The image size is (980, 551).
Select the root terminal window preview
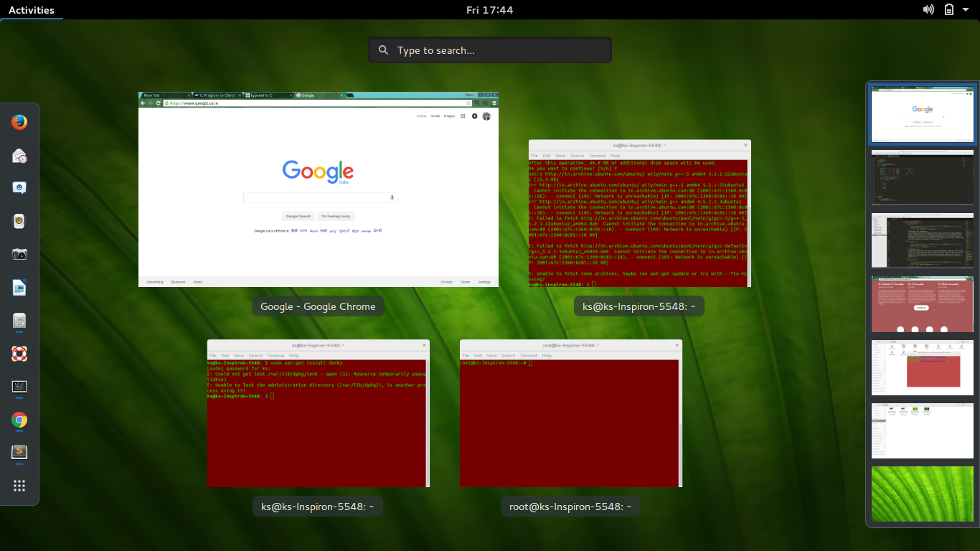571,413
